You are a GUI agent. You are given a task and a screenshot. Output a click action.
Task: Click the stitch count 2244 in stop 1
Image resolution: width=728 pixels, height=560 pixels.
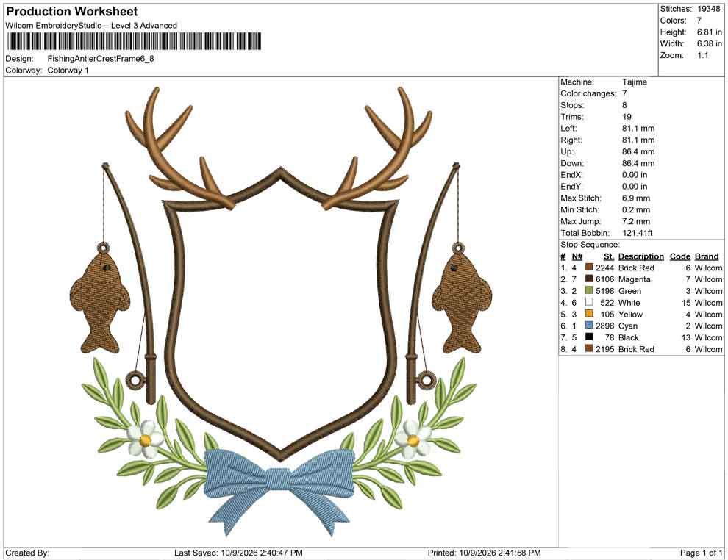coord(604,268)
